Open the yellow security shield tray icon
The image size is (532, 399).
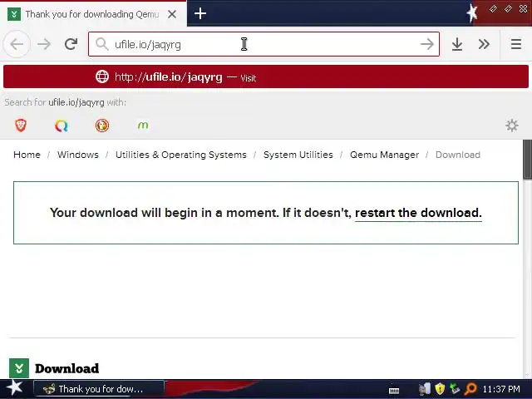point(440,389)
